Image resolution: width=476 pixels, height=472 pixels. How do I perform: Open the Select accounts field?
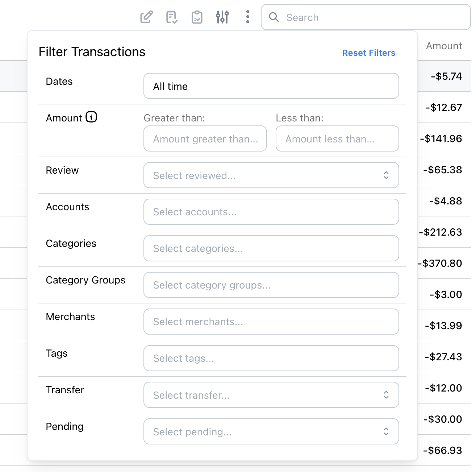point(271,212)
